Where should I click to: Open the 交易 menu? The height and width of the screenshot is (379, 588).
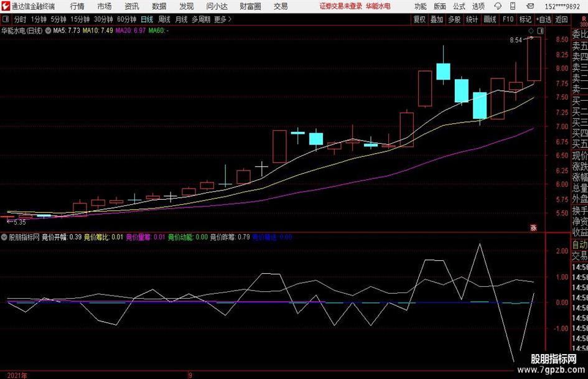click(281, 6)
